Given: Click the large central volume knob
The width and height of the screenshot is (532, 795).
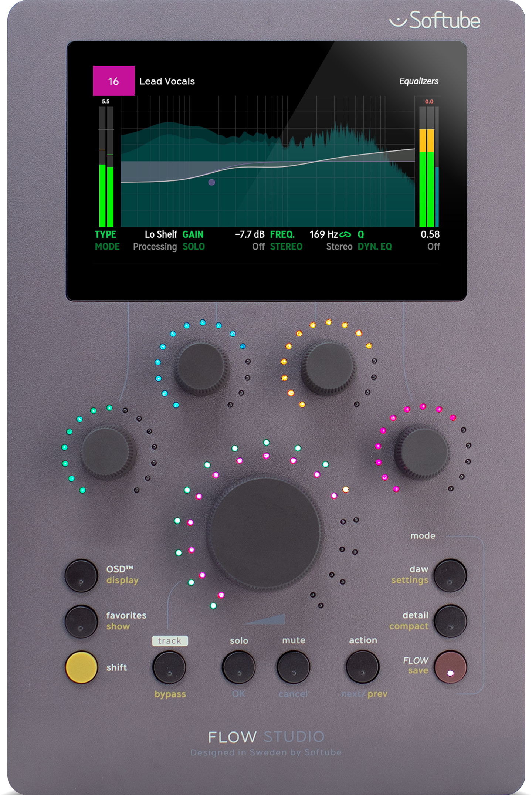Looking at the screenshot, I should click(264, 533).
